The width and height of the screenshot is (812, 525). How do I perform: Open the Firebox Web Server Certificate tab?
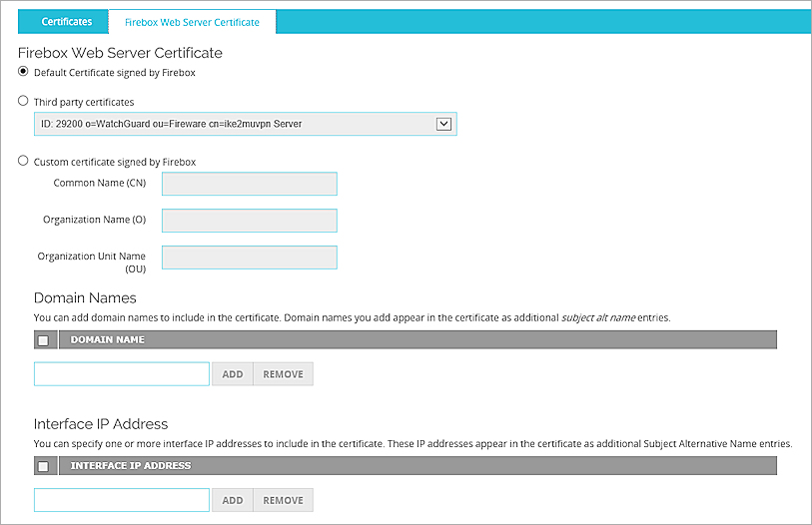192,22
